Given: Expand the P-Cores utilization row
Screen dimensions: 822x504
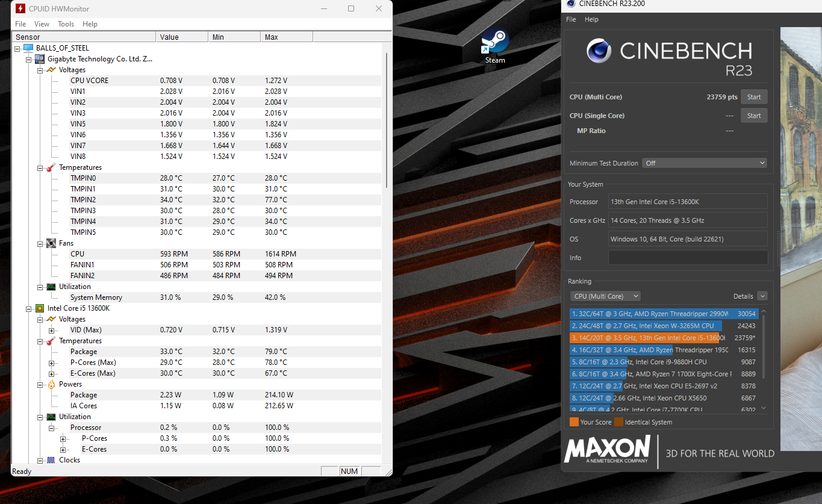Looking at the screenshot, I should coord(63,438).
